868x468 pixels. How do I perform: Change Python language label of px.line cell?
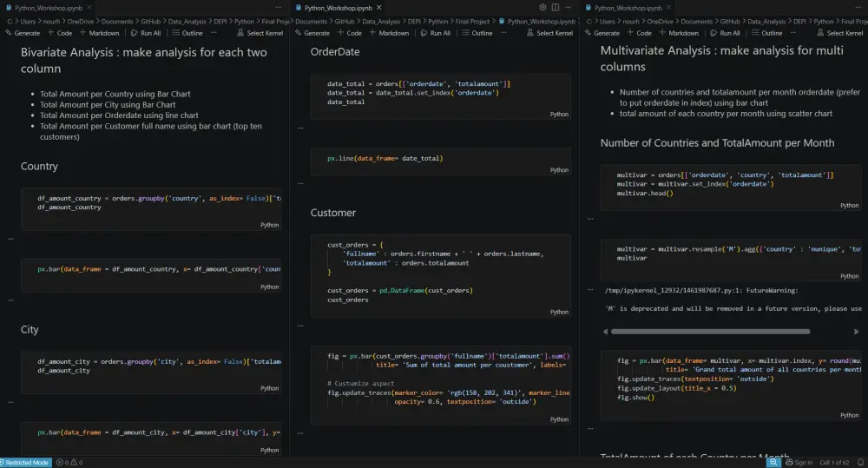559,170
